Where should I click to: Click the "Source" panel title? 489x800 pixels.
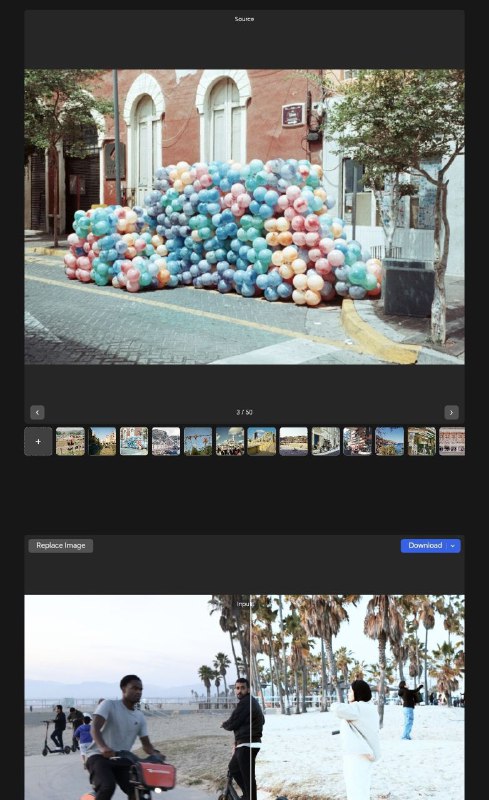click(244, 19)
